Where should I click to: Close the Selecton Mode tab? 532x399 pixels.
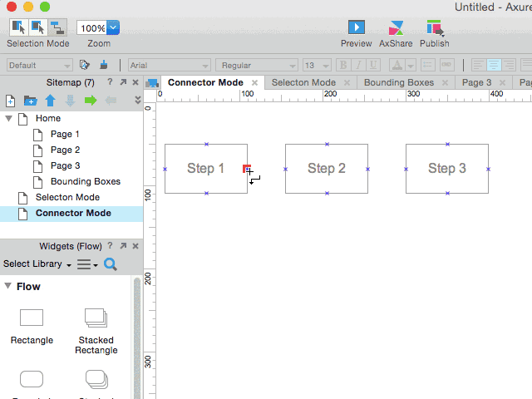(347, 83)
